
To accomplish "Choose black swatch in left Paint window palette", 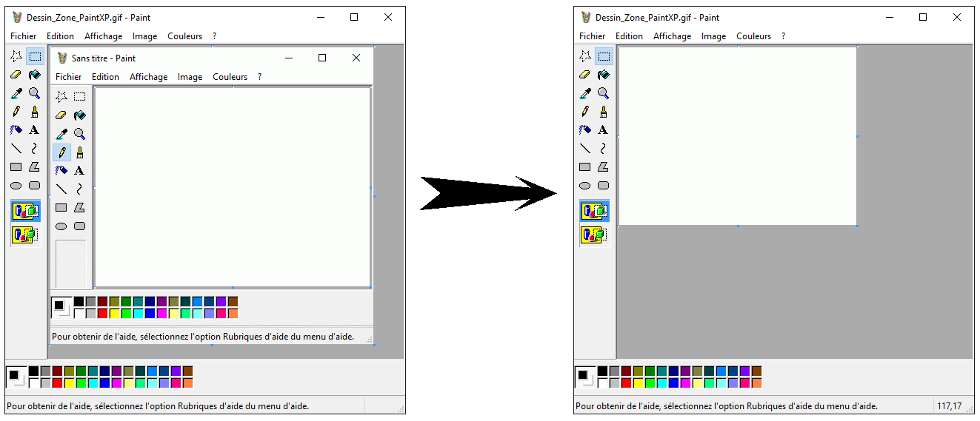I will tap(33, 371).
